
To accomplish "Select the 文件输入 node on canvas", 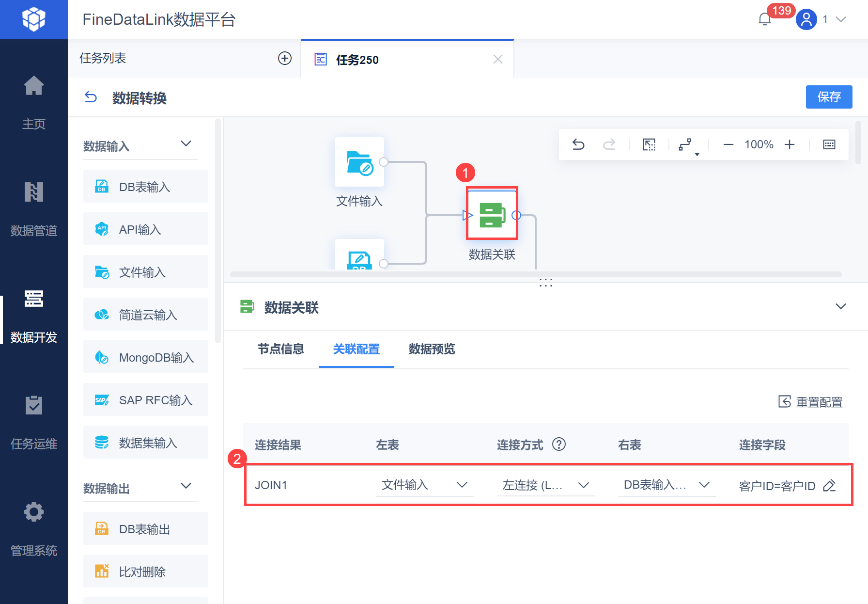I will click(x=359, y=162).
